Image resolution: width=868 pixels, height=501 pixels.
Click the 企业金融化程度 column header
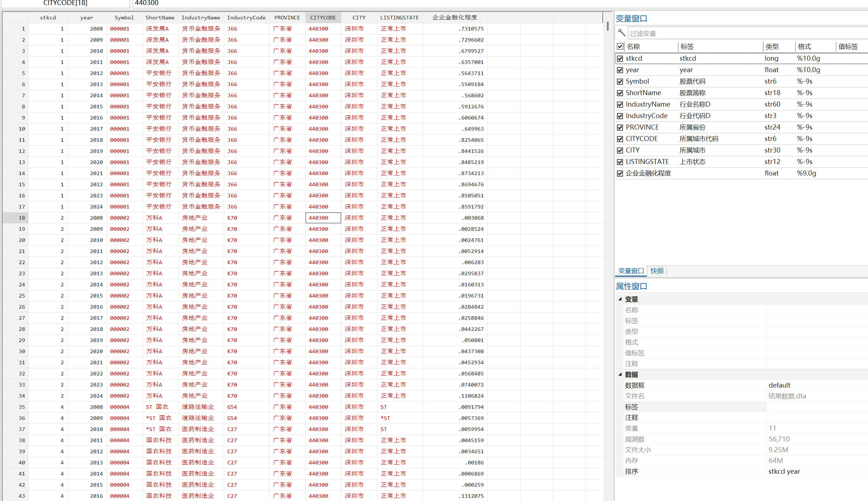(x=454, y=18)
